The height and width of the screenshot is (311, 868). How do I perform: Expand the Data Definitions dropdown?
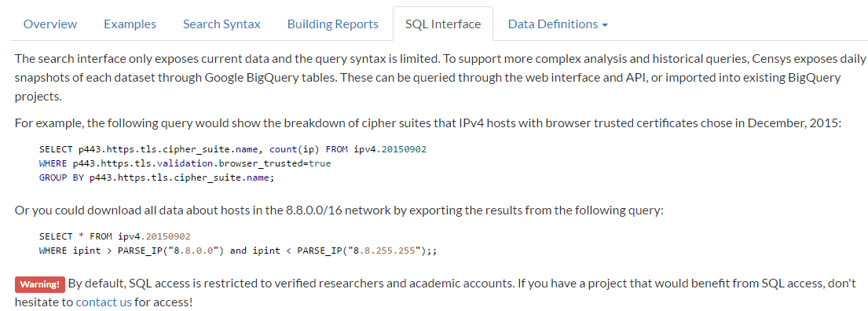tap(558, 24)
